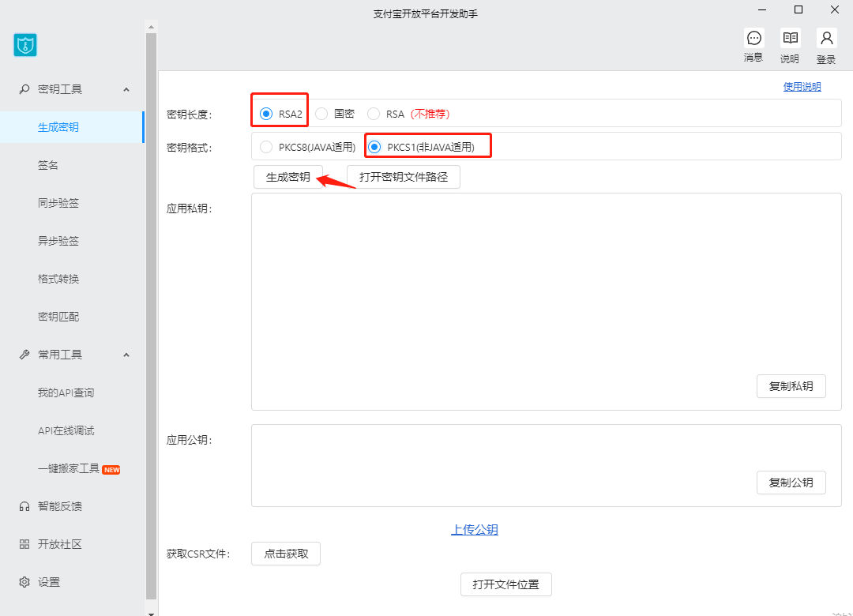Image resolution: width=853 pixels, height=616 pixels.
Task: Click inside the 应用公钥 text area
Action: 547,466
